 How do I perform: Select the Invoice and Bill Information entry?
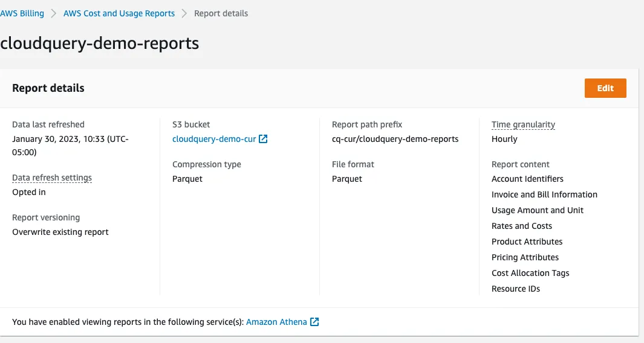click(544, 194)
